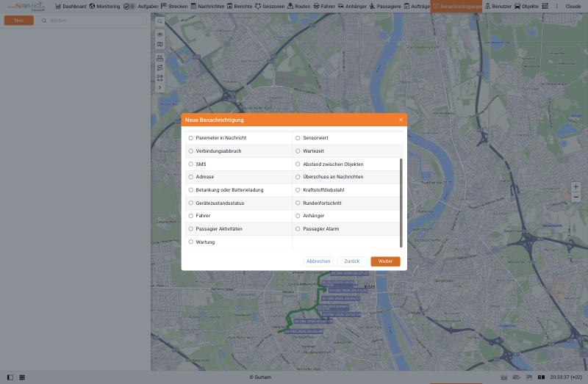This screenshot has height=384, width=588.
Task: Open the map search tool icon
Action: [x=159, y=21]
